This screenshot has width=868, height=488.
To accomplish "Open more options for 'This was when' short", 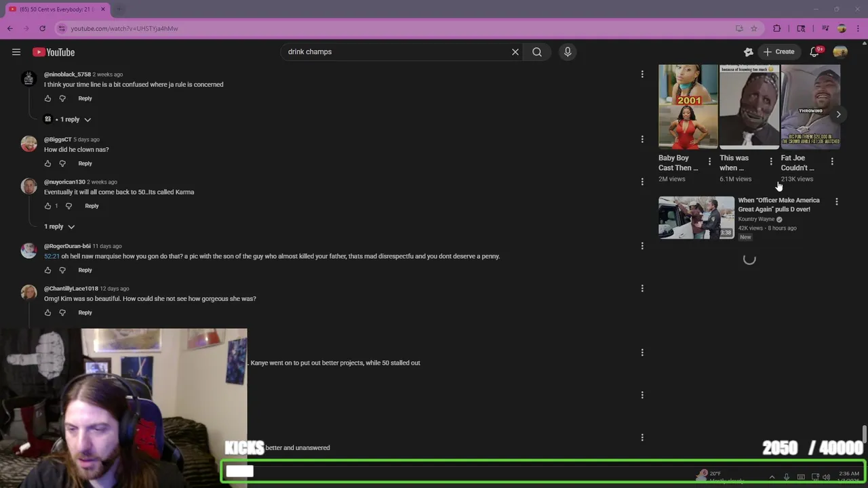I will [x=770, y=161].
